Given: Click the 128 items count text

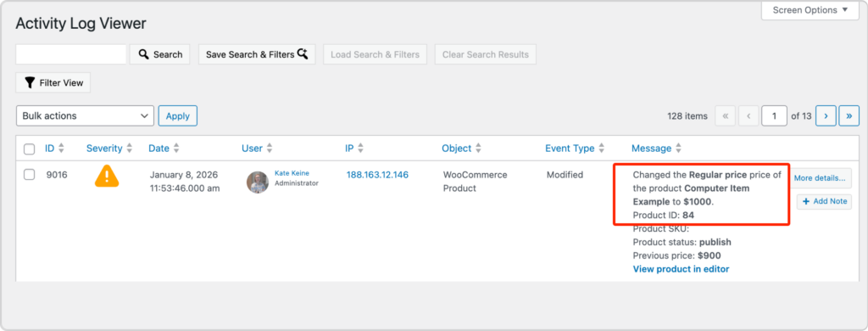Looking at the screenshot, I should (687, 116).
